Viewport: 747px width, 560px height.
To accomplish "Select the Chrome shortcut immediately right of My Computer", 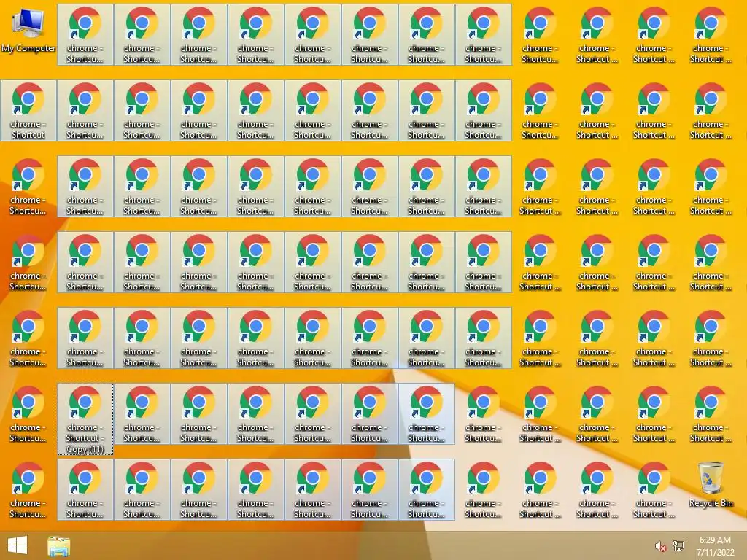I will (85, 35).
